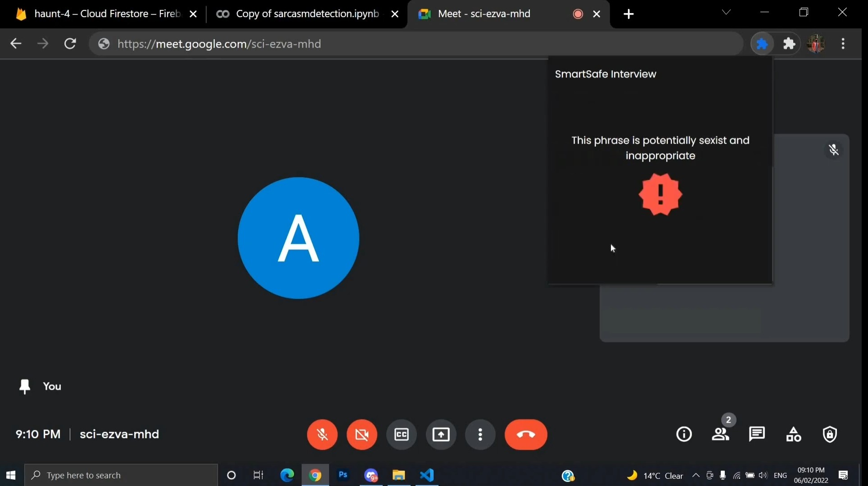Screen dimensions: 868x486
Task: Switch to the haunt-4 Cloud Firestore tab
Action: point(107,14)
